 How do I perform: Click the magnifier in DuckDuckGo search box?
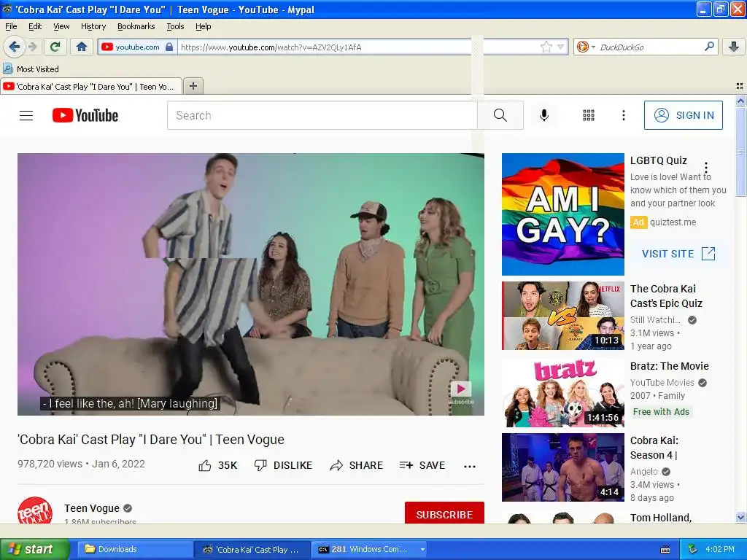pyautogui.click(x=709, y=47)
